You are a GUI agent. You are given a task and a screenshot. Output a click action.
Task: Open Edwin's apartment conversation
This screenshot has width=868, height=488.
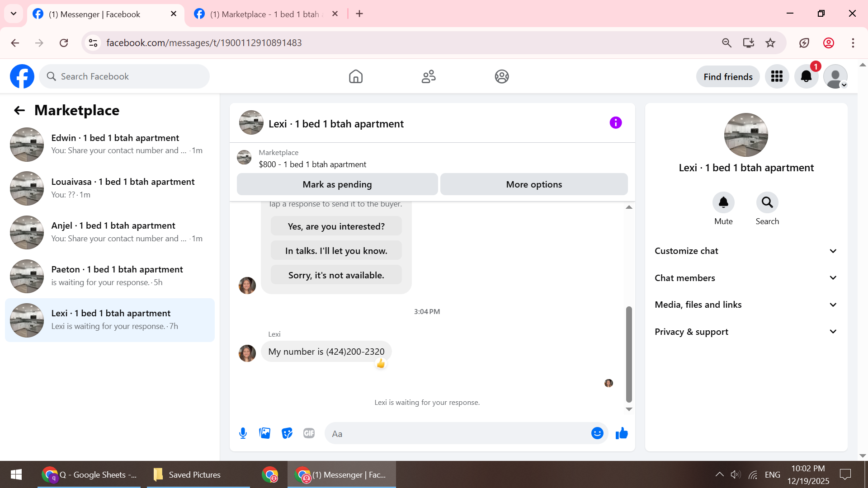(x=110, y=144)
